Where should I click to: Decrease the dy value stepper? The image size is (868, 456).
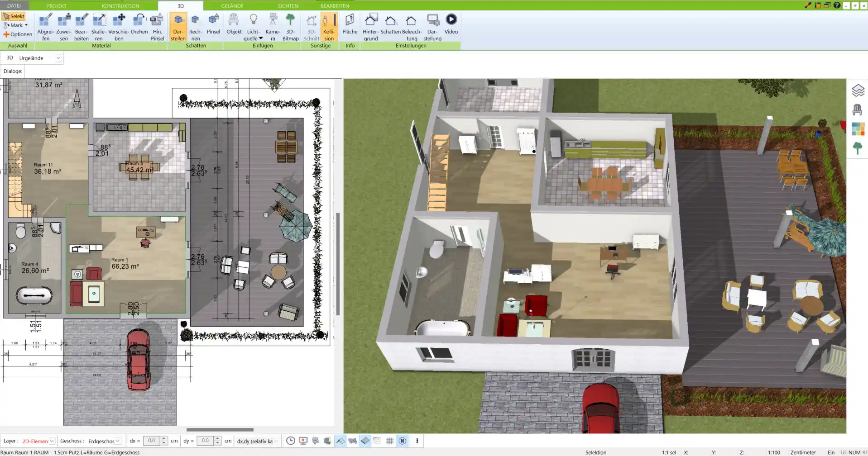217,443
